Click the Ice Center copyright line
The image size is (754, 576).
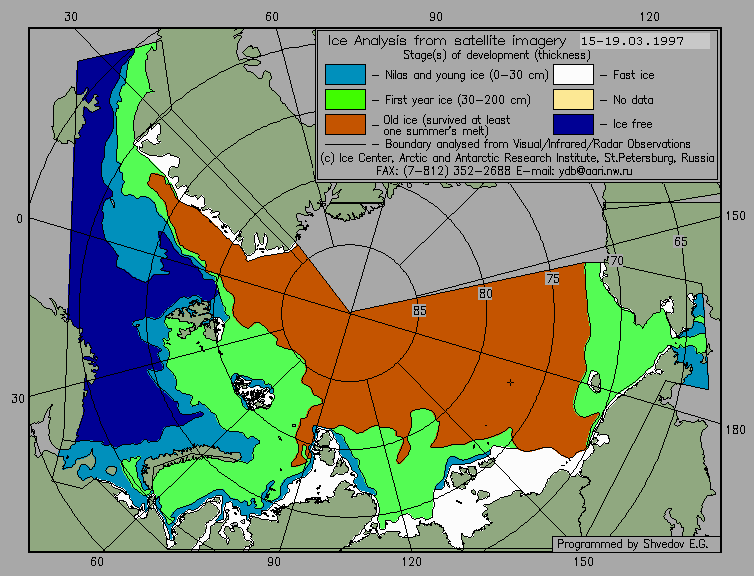point(517,158)
